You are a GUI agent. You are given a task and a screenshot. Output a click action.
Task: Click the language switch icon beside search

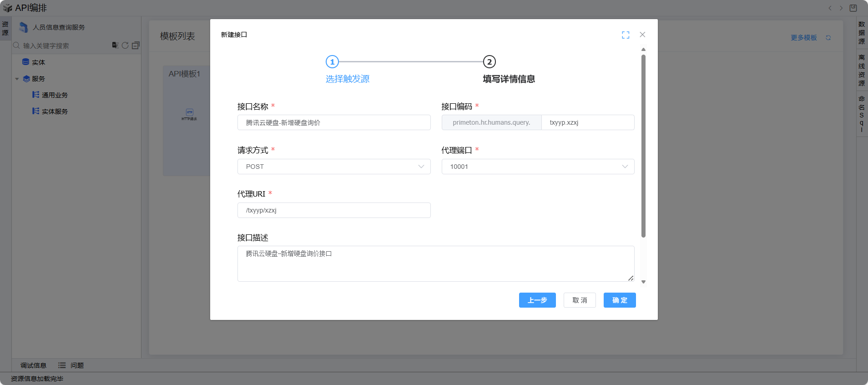pyautogui.click(x=115, y=45)
